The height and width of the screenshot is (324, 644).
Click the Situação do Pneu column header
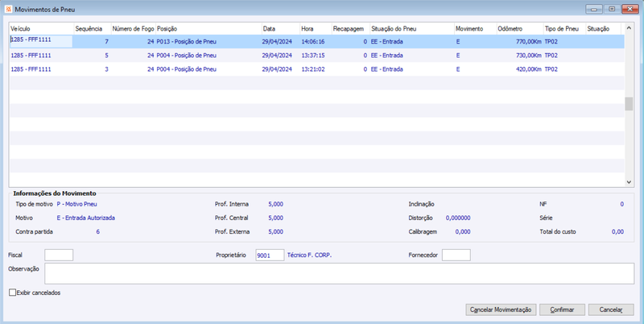pyautogui.click(x=411, y=29)
